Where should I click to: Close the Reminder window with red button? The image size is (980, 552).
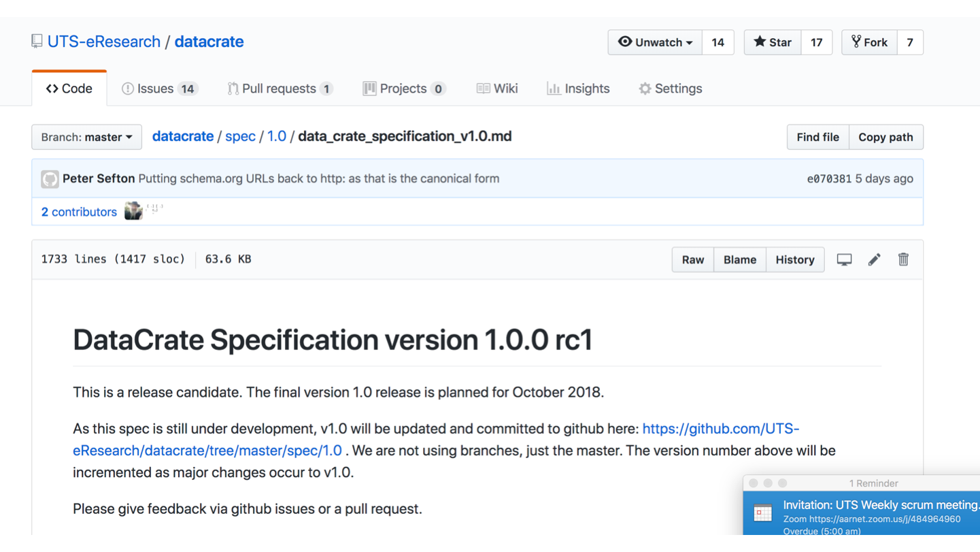(754, 483)
